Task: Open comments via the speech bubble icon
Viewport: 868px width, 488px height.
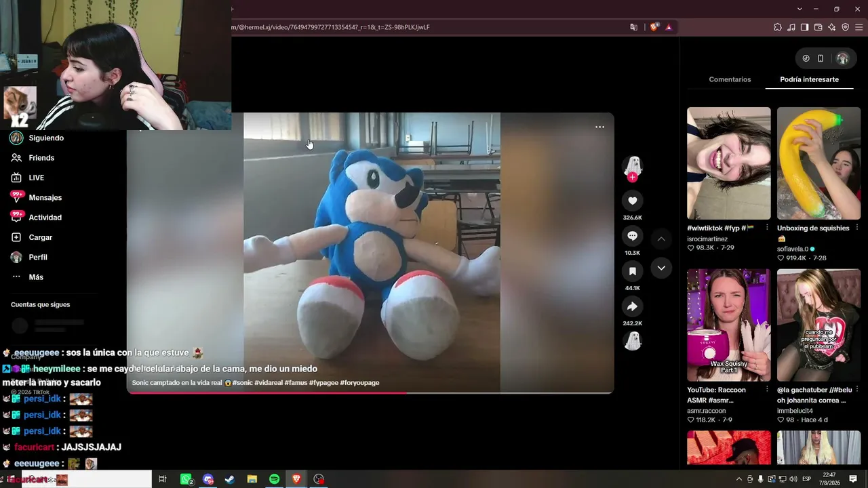Action: coord(632,236)
